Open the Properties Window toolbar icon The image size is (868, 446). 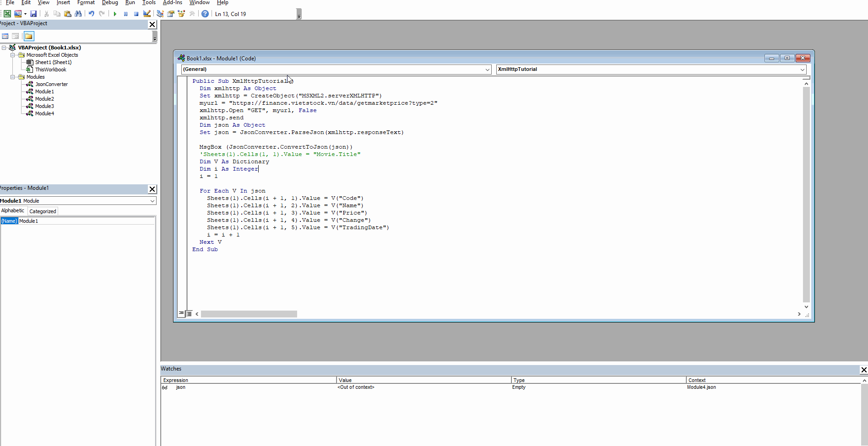pos(171,14)
